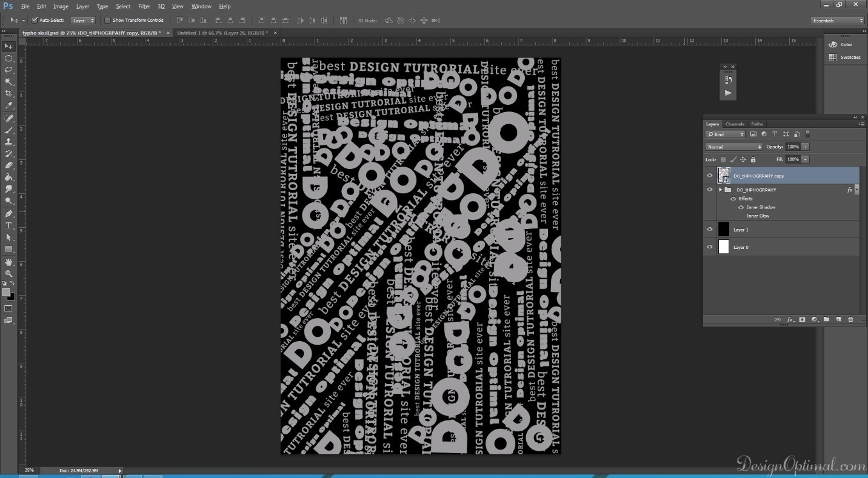868x478 pixels.
Task: Toggle lock all for layer
Action: 753,159
